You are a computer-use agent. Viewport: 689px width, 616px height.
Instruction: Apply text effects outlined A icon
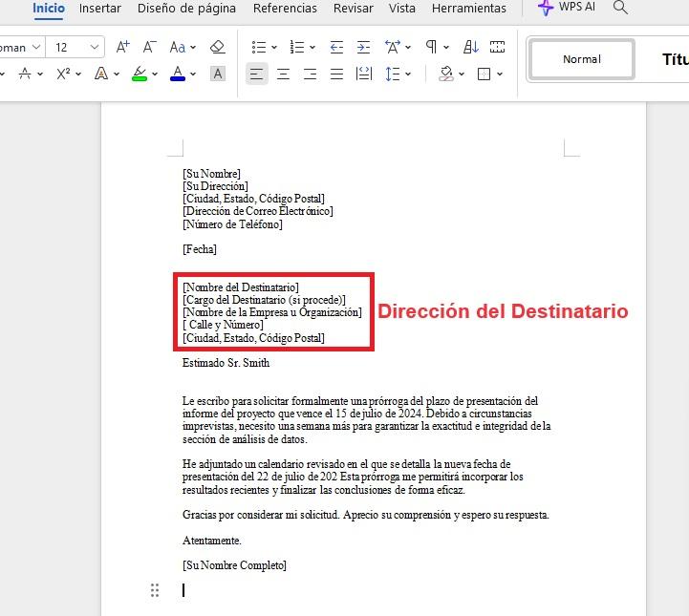click(x=101, y=74)
